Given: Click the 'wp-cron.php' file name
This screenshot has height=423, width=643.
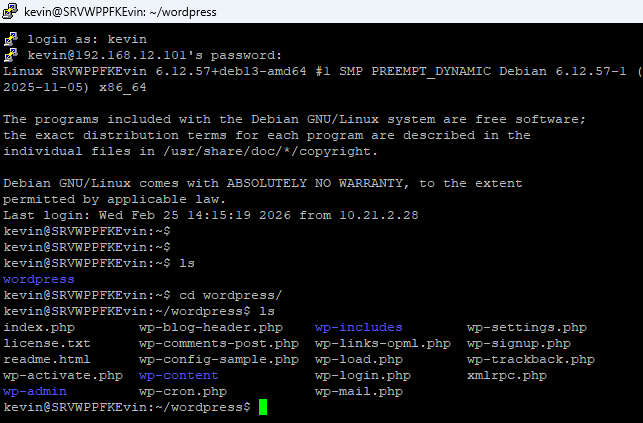Looking at the screenshot, I should pos(182,391).
